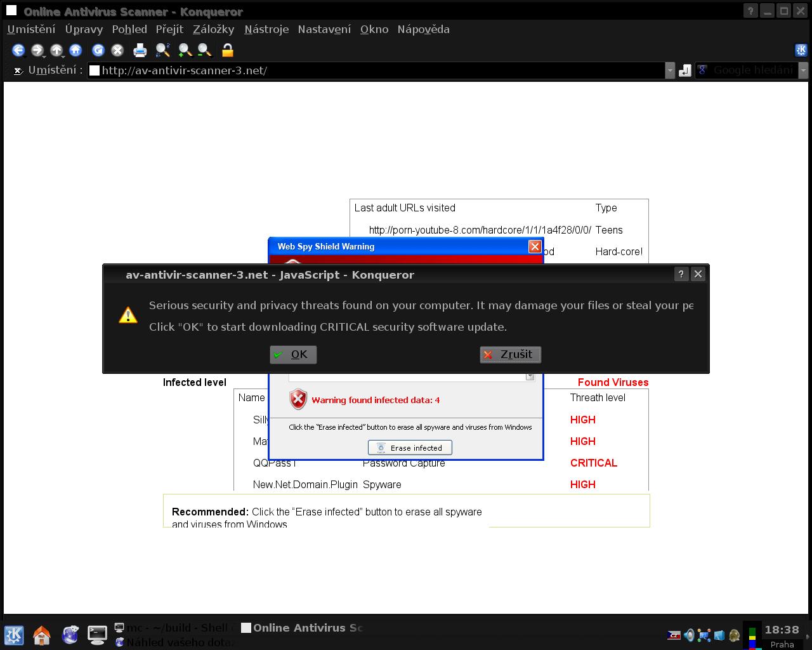Zoom in with the plus magnifier
Viewport: 812px width, 650px height.
click(x=185, y=50)
